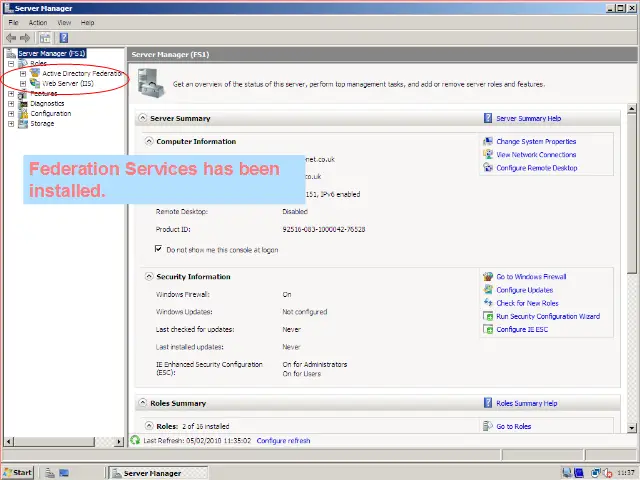This screenshot has height=480, width=640.
Task: Expand the Storage tree node
Action: [x=11, y=124]
